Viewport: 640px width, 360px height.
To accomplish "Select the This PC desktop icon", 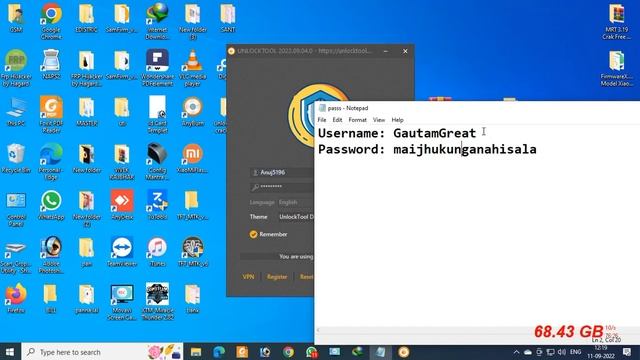I will (x=16, y=111).
